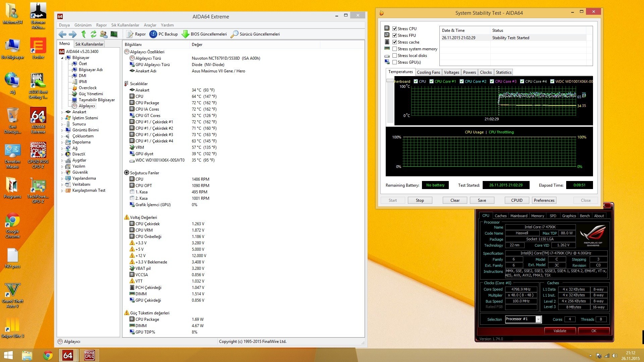Uncheck Stress CPU checkbox
Image resolution: width=644 pixels, height=362 pixels.
pyautogui.click(x=395, y=29)
